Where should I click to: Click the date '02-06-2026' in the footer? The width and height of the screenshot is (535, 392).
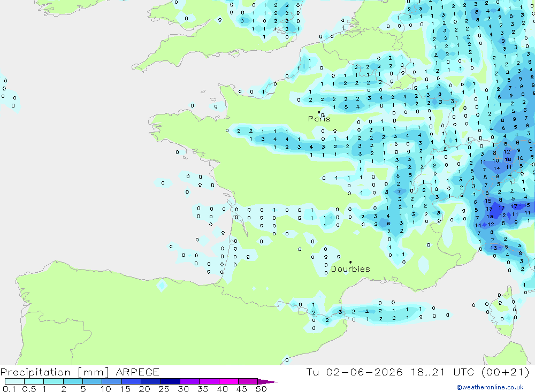click(x=364, y=372)
